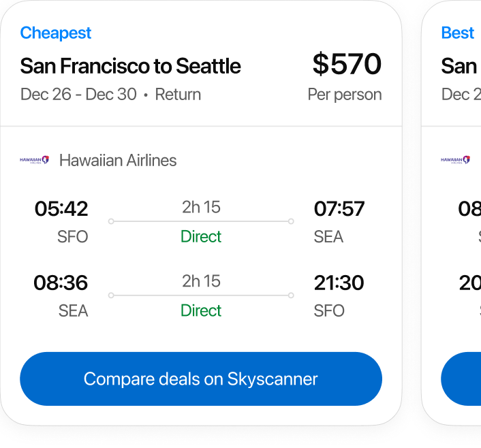
Task: Click the return flight Direct label
Action: point(201,310)
